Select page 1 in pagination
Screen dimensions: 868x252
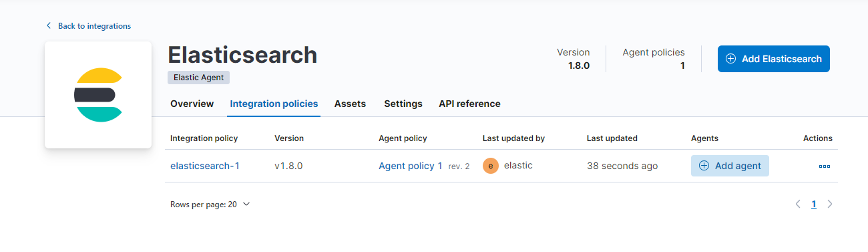[814, 205]
